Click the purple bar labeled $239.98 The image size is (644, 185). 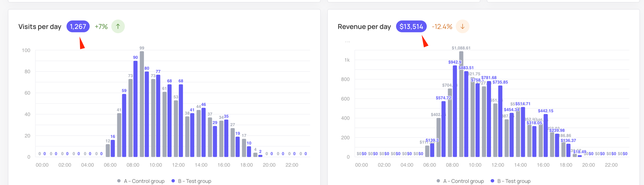click(x=557, y=145)
